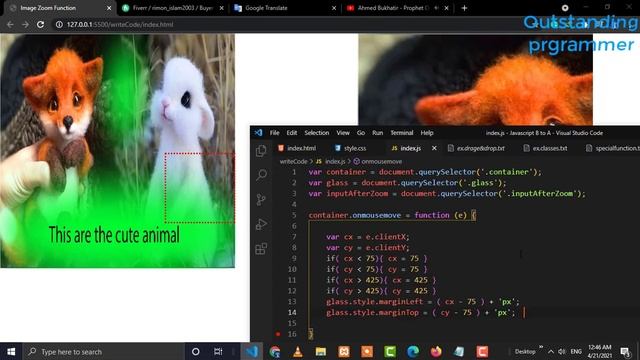Viewport: 640px width, 360px height.
Task: Switch to the index.html editor tab
Action: pos(297,148)
